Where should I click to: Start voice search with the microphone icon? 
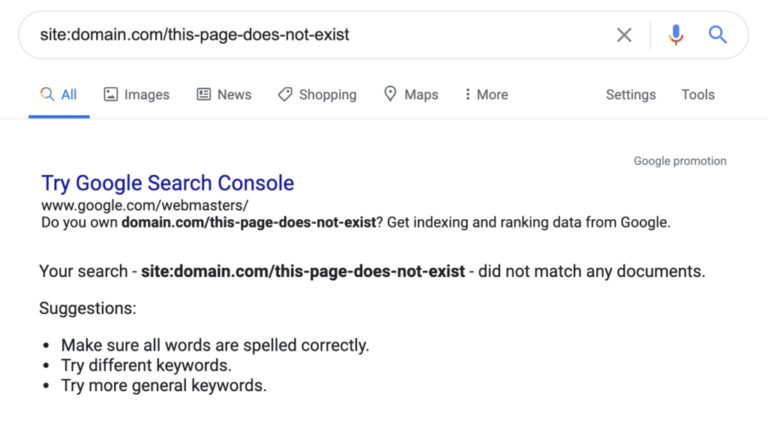pos(676,35)
